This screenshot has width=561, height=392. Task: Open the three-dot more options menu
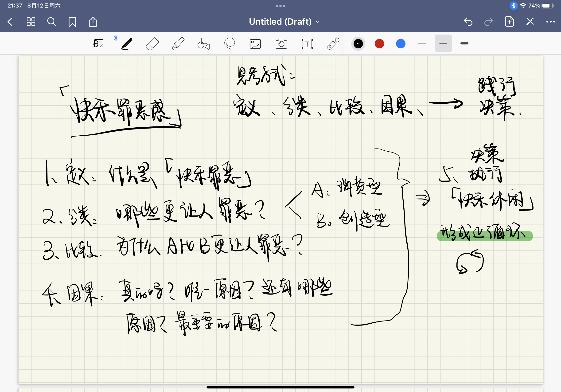click(550, 22)
